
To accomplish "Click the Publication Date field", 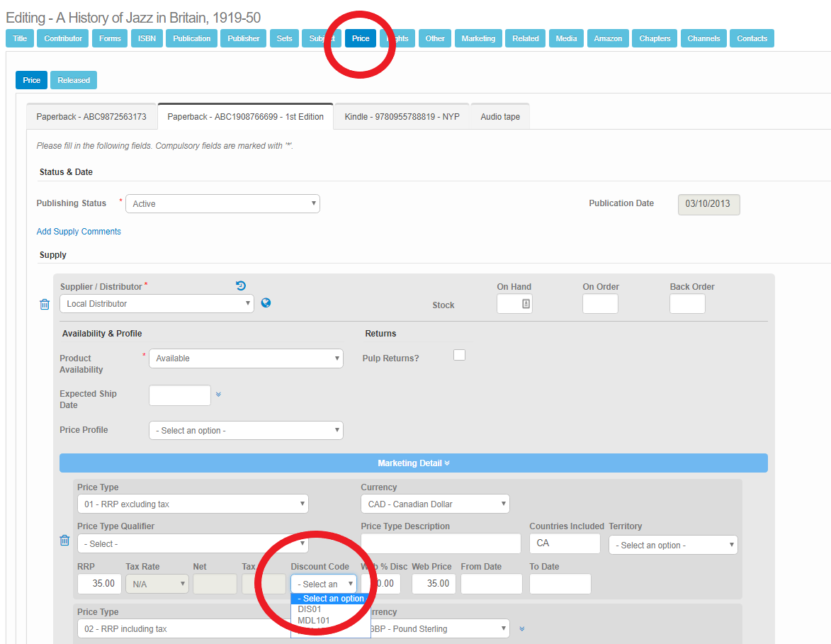I will [708, 205].
